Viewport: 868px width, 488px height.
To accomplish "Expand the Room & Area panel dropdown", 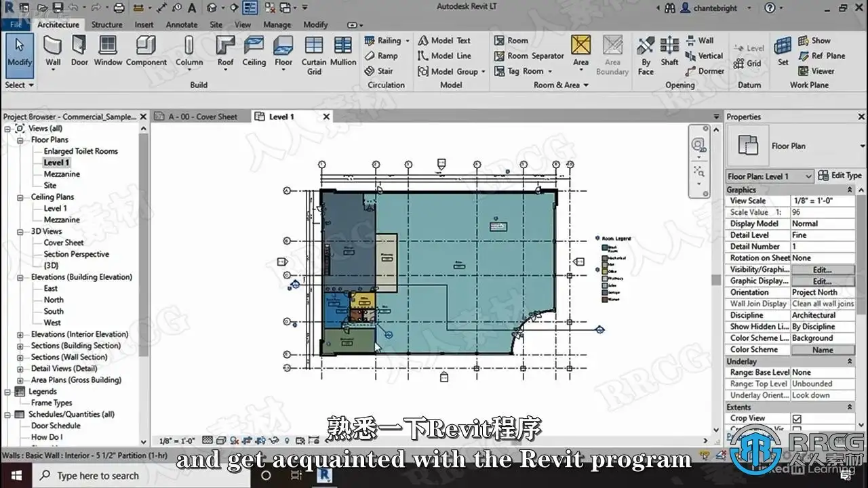I will point(561,85).
